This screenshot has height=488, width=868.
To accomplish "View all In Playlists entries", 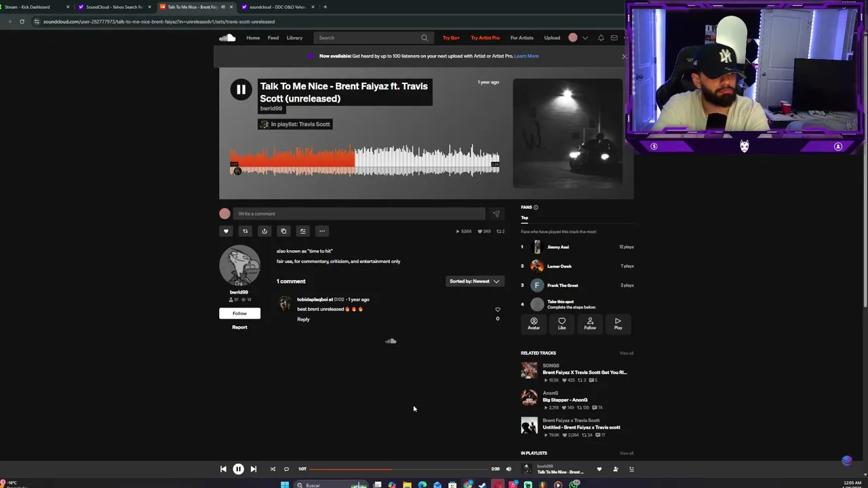I will 626,453.
